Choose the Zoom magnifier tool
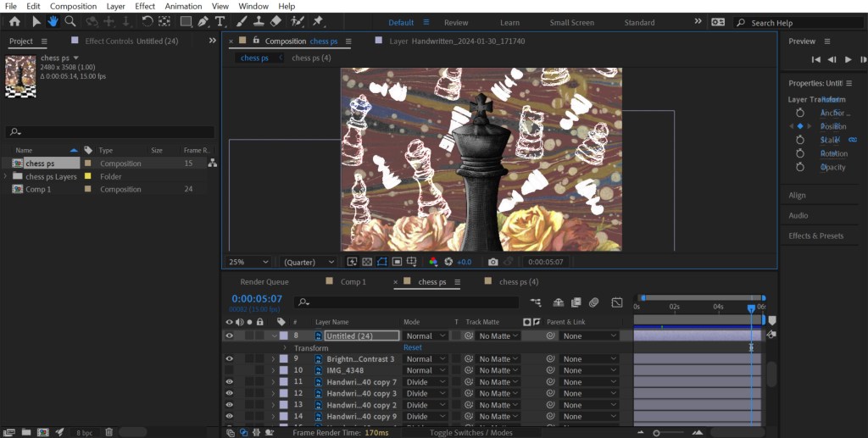868x438 pixels. point(70,21)
